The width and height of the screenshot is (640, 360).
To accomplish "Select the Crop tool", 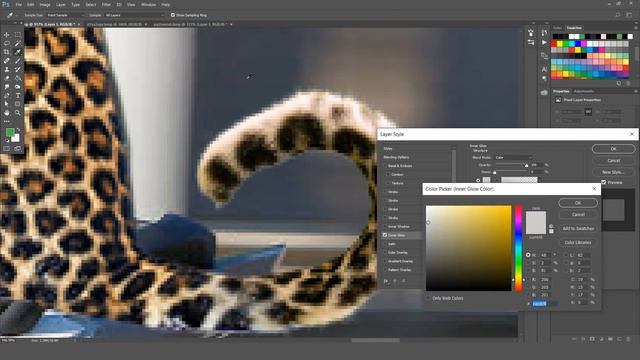I will (7, 52).
